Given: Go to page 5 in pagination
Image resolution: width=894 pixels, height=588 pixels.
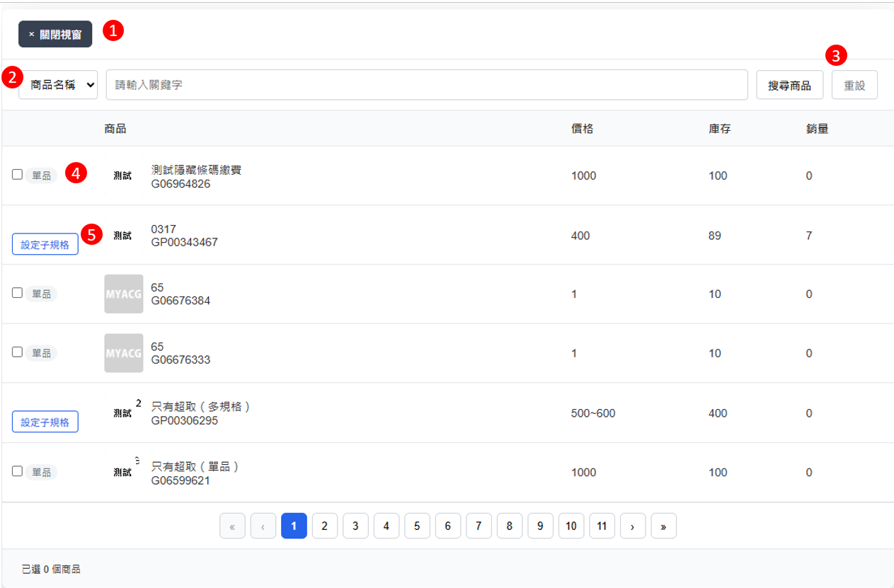Looking at the screenshot, I should (417, 526).
